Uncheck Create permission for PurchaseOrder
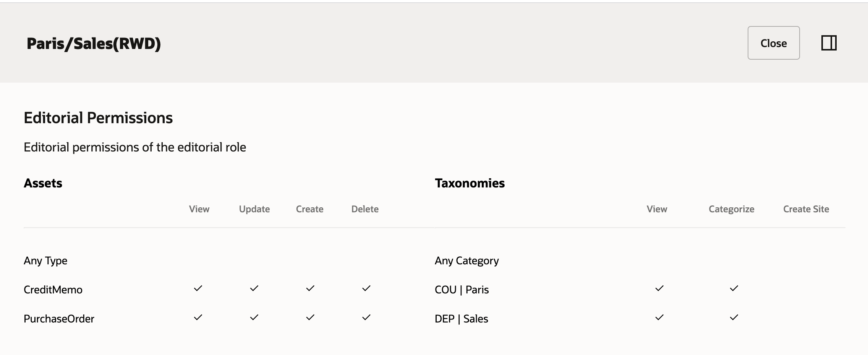Screen dimensions: 868x355 pos(309,318)
